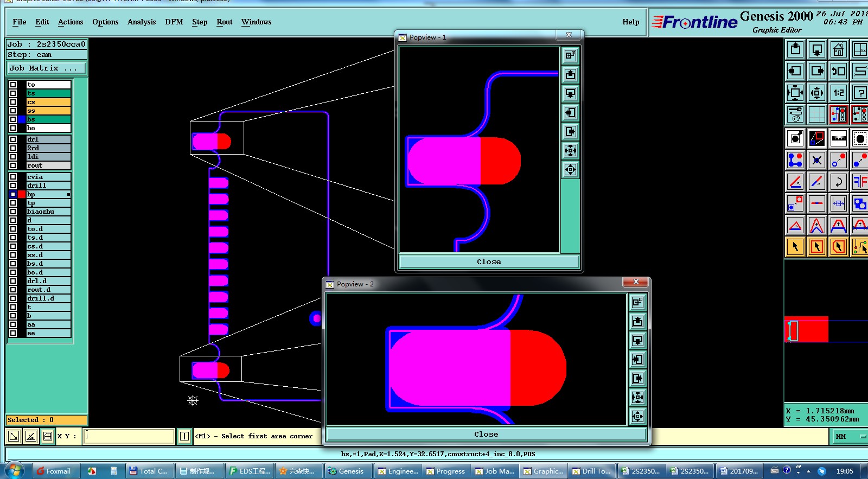
Task: Click the 1:2 zoom scale icon
Action: pyautogui.click(x=839, y=93)
